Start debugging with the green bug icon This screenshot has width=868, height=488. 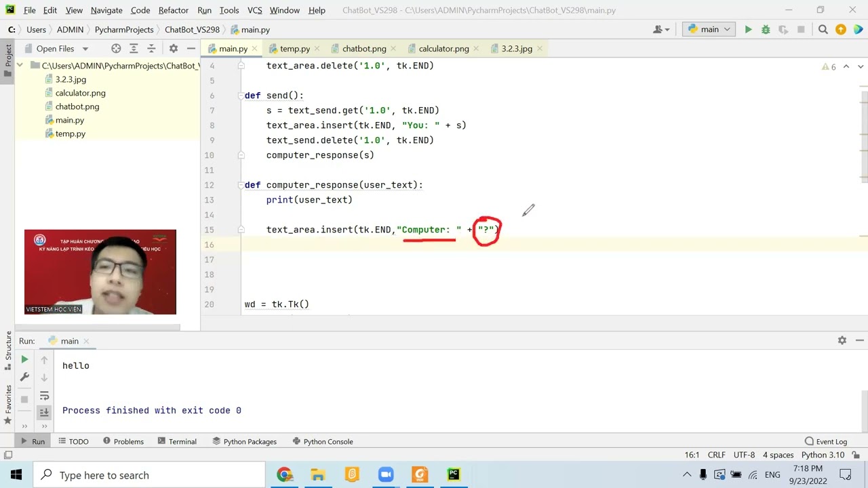[x=766, y=30]
